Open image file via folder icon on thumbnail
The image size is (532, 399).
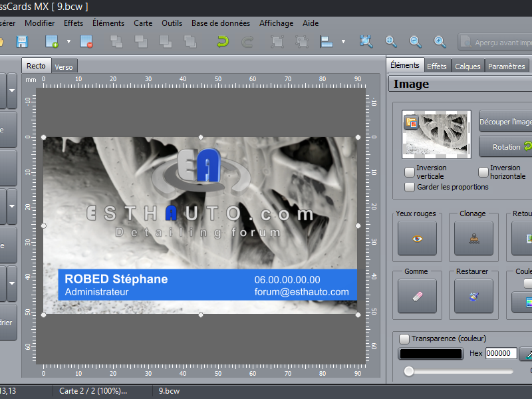point(411,122)
